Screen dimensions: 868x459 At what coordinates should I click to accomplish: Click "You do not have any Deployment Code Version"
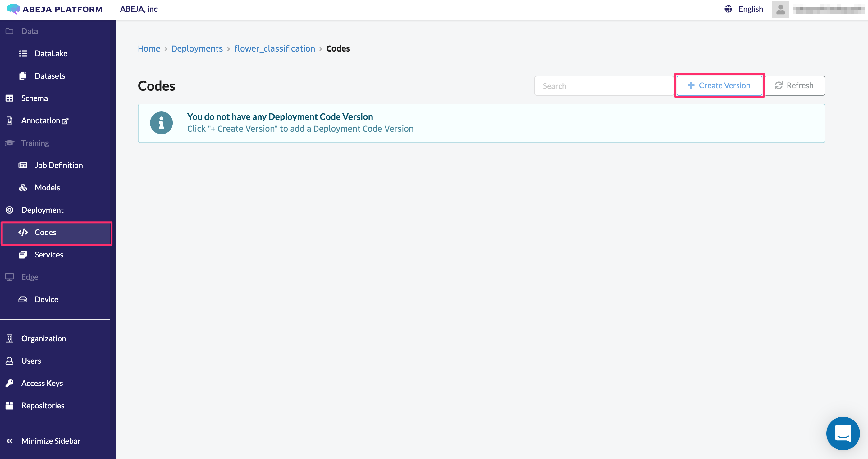[280, 116]
